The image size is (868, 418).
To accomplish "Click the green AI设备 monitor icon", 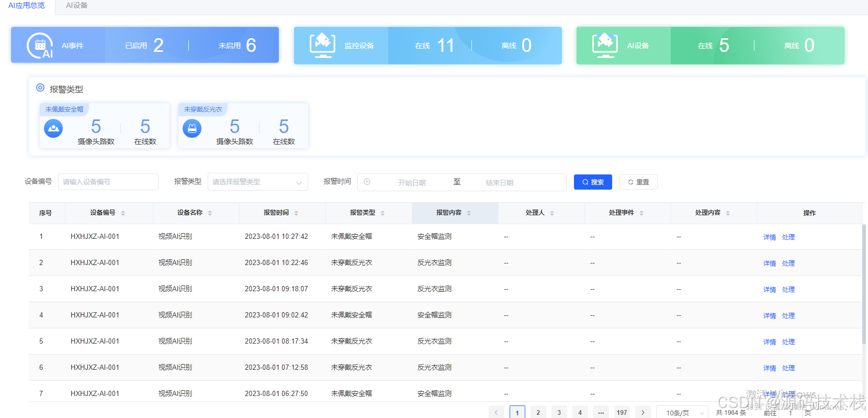I will [x=605, y=45].
